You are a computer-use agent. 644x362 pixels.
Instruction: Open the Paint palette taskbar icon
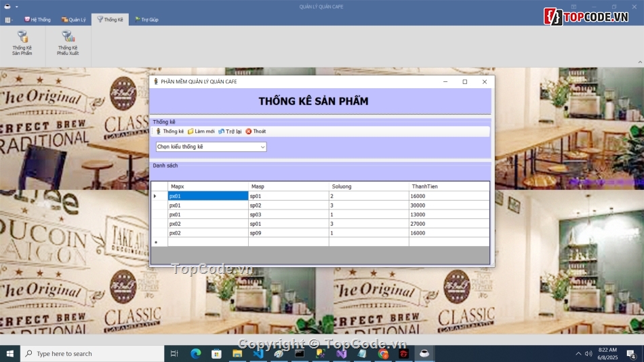tap(279, 353)
